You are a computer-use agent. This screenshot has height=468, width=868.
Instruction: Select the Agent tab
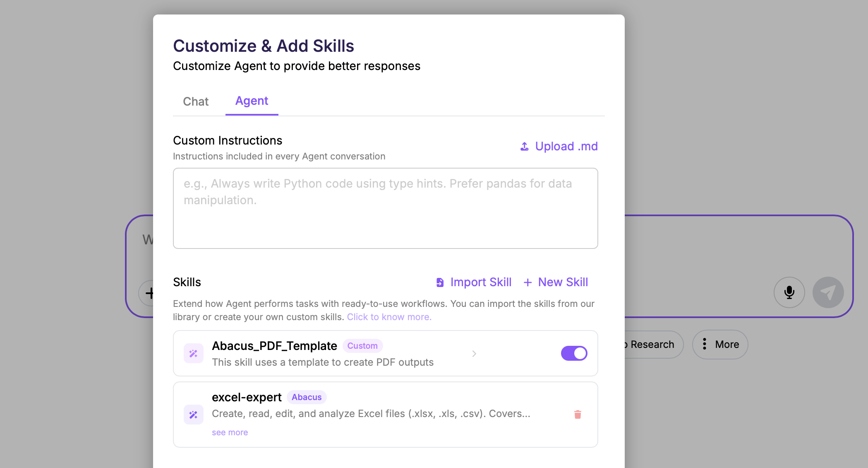point(252,101)
